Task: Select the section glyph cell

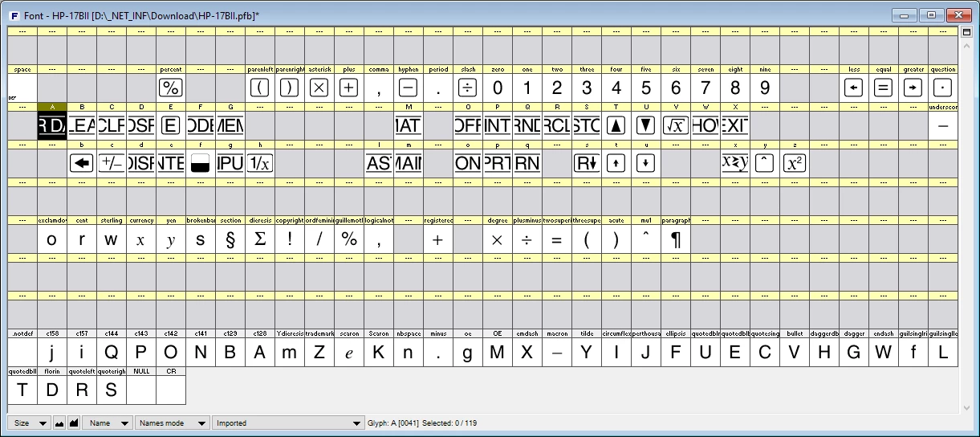Action: click(230, 239)
